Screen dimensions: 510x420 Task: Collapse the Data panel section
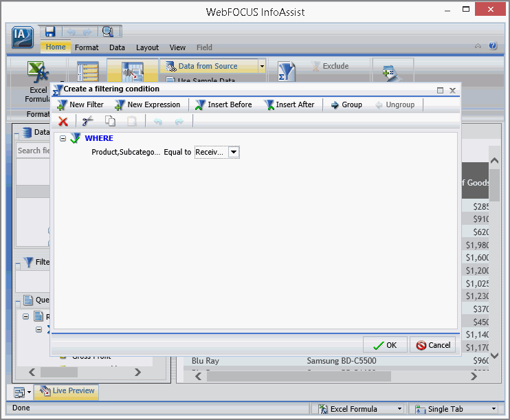point(17,134)
